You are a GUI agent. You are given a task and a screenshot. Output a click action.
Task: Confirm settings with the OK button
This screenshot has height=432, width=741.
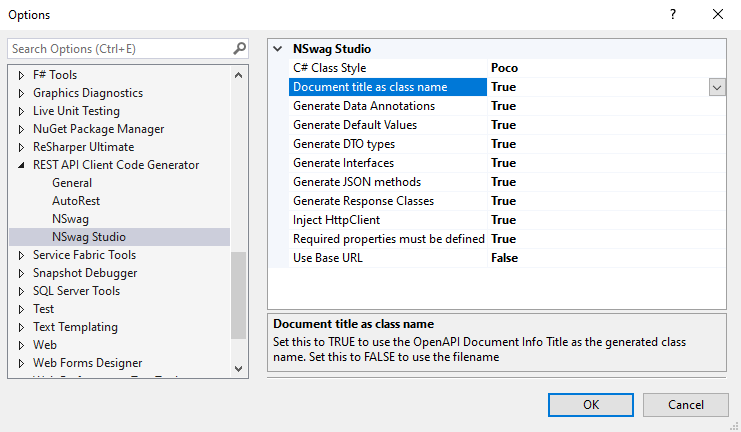591,405
